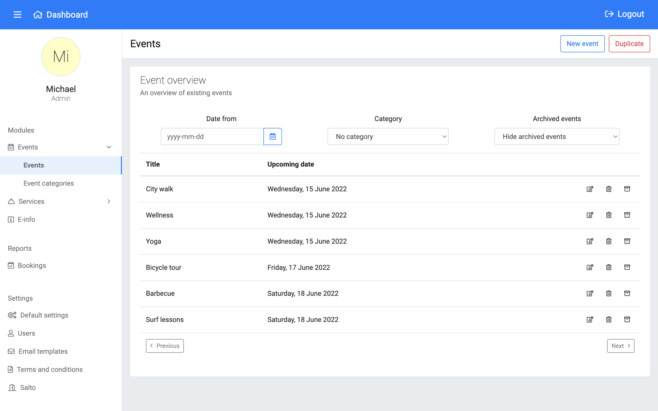Delete the Barbecue event

[608, 293]
